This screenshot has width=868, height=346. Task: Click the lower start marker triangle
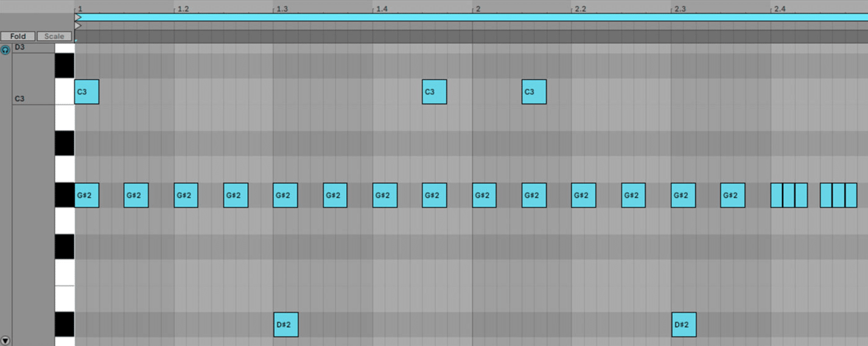(78, 26)
